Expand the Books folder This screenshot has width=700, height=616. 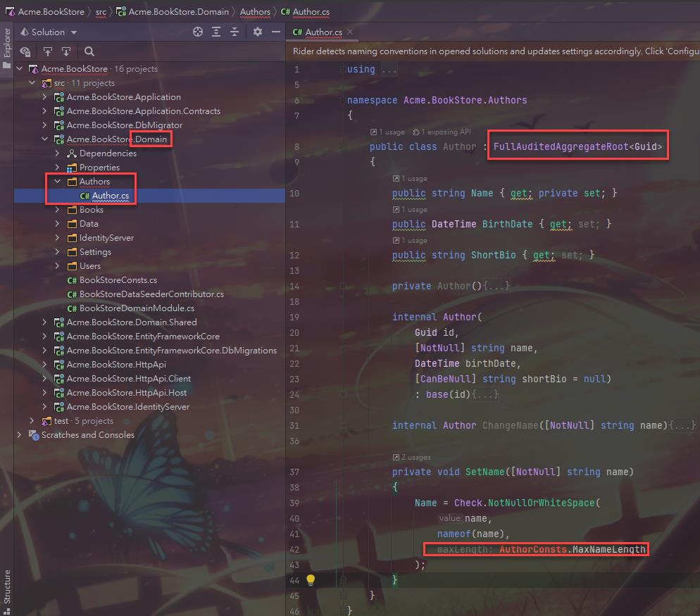click(58, 210)
